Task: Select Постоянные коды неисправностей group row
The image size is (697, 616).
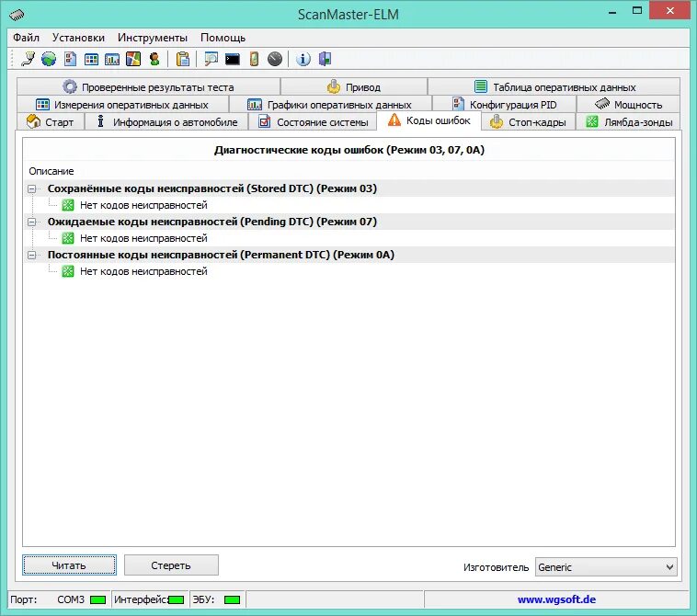Action: (349, 255)
